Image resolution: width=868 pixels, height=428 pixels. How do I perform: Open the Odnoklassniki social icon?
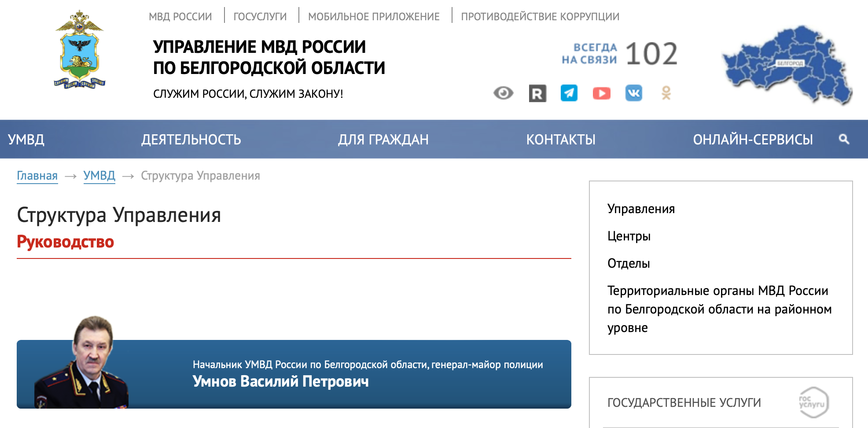pyautogui.click(x=666, y=93)
